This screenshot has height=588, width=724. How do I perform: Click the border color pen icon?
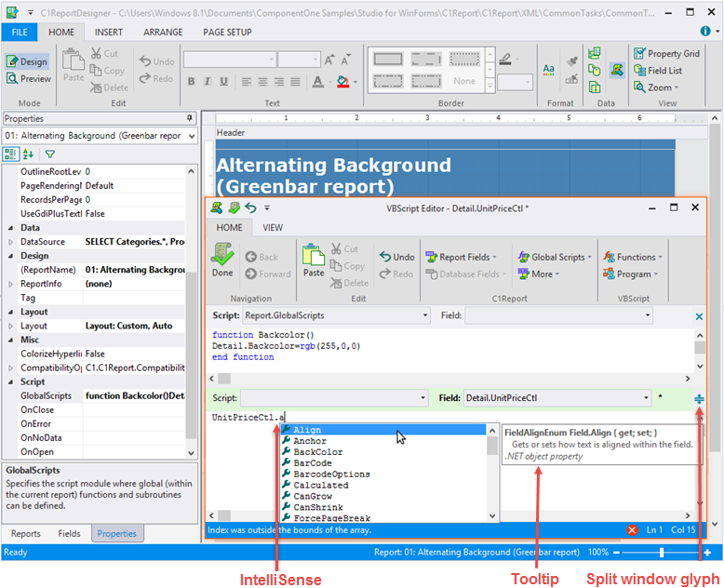pos(505,59)
